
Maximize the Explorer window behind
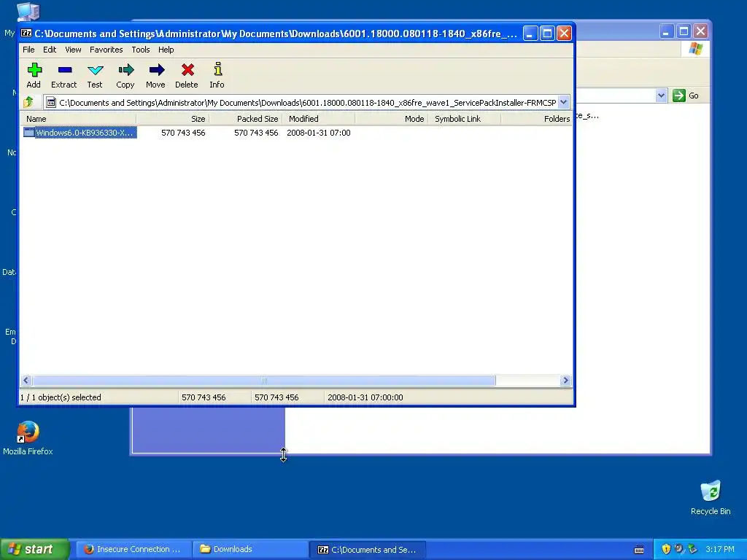683,31
